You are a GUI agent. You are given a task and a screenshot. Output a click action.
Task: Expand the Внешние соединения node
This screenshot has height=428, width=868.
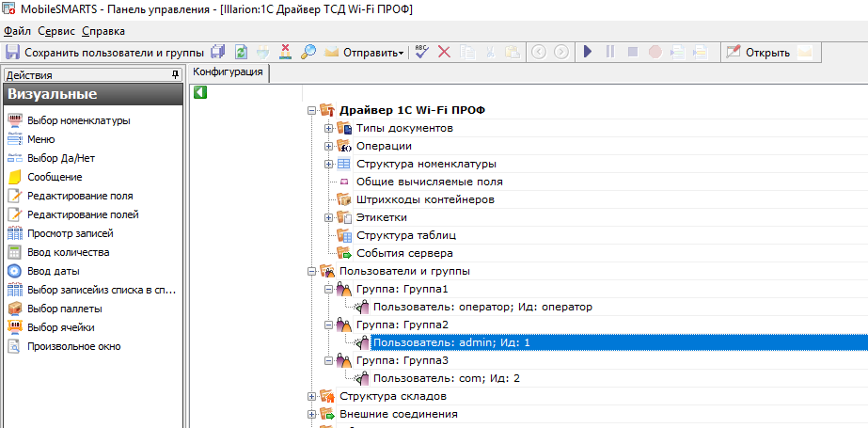[x=311, y=414]
